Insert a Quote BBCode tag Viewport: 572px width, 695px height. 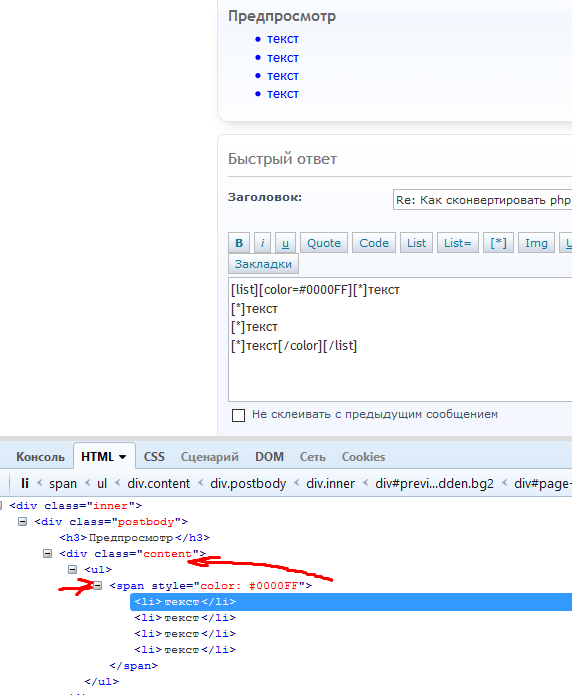324,243
